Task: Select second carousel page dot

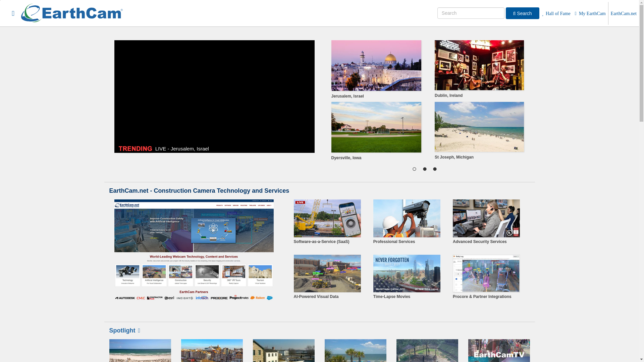Action: (x=425, y=169)
